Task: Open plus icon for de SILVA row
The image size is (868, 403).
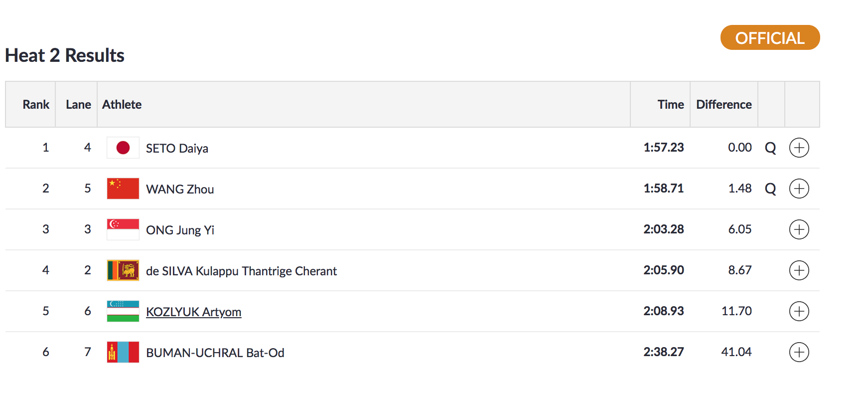Action: click(799, 270)
